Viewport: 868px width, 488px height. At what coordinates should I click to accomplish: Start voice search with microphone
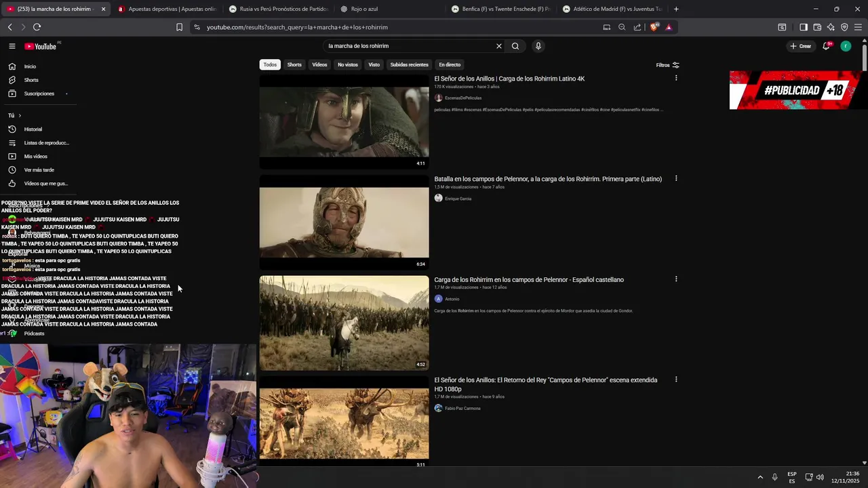tap(538, 46)
